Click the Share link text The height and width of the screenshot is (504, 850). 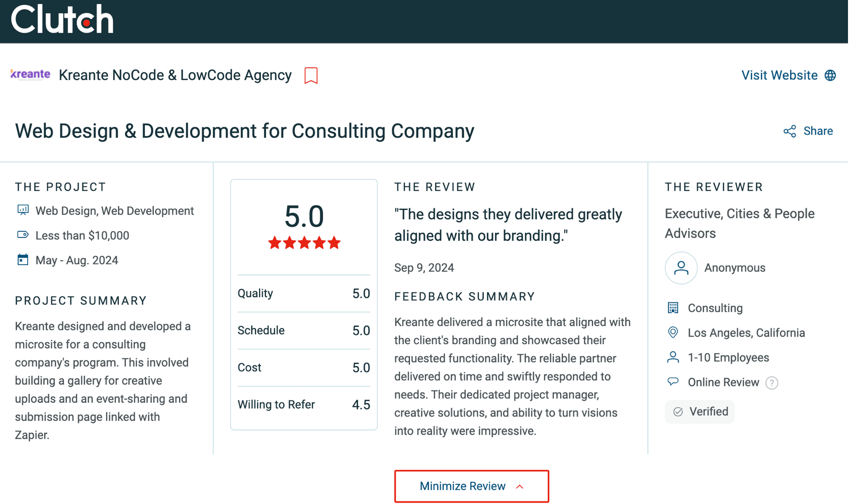pos(818,131)
